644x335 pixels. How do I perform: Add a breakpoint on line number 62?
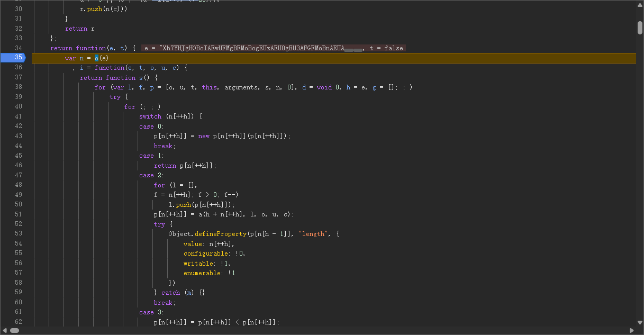19,322
